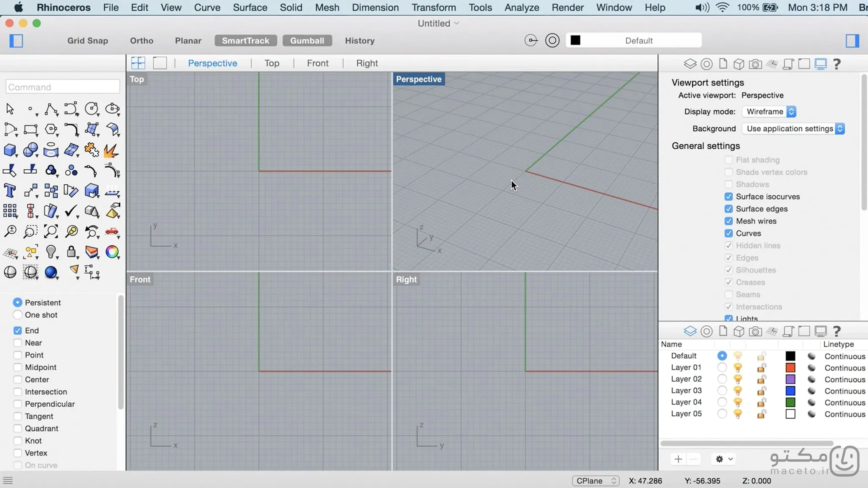Toggle the lock on Layer 03
Screen dimensions: 868x488
762,391
